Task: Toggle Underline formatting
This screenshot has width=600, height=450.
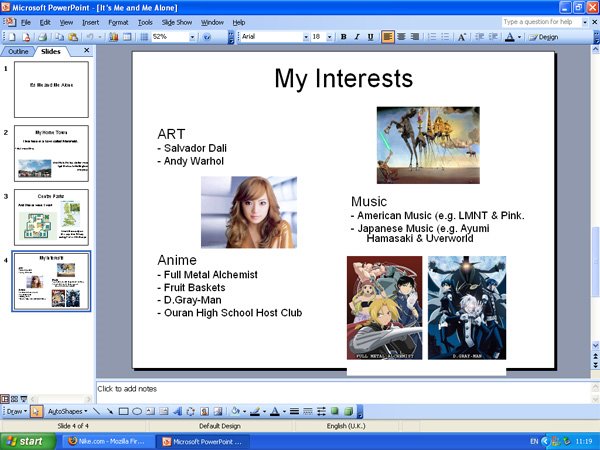Action: [370, 37]
